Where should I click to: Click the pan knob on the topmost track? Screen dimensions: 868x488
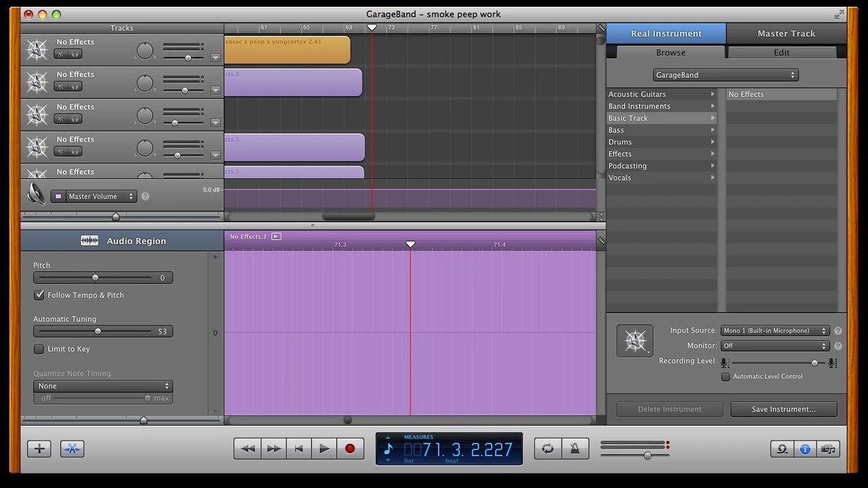click(x=145, y=50)
